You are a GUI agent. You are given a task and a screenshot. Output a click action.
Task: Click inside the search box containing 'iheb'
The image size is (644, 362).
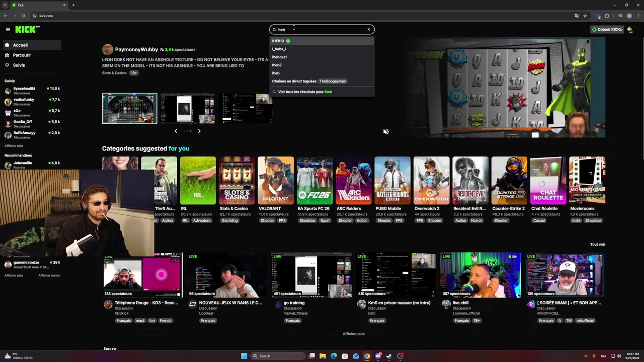(x=321, y=29)
